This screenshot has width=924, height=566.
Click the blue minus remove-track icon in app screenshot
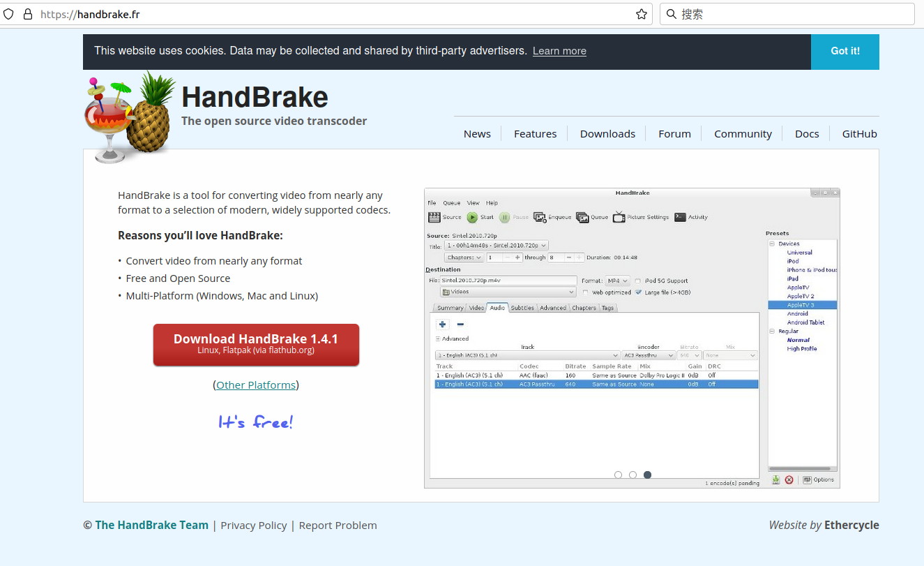(460, 324)
